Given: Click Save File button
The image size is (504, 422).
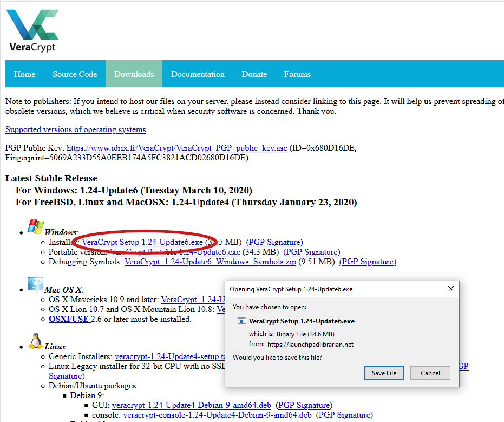Looking at the screenshot, I should [384, 373].
